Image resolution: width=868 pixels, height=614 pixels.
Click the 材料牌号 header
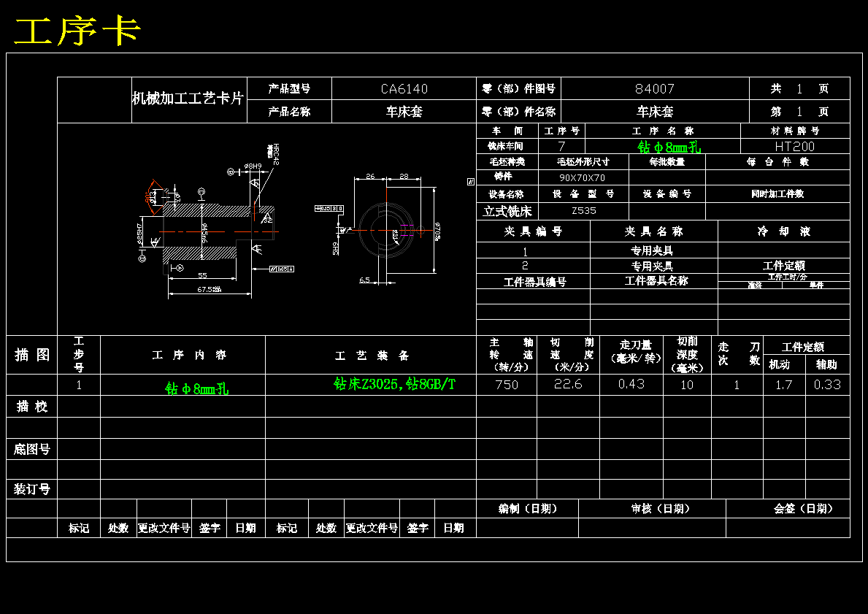(795, 131)
